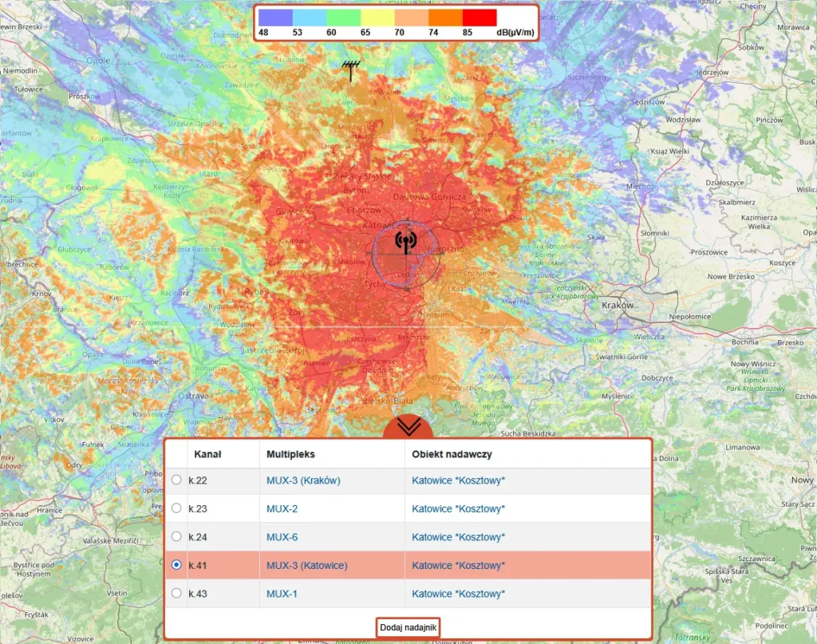This screenshot has width=817, height=644.
Task: Click the Multipleks column header
Action: (x=290, y=454)
